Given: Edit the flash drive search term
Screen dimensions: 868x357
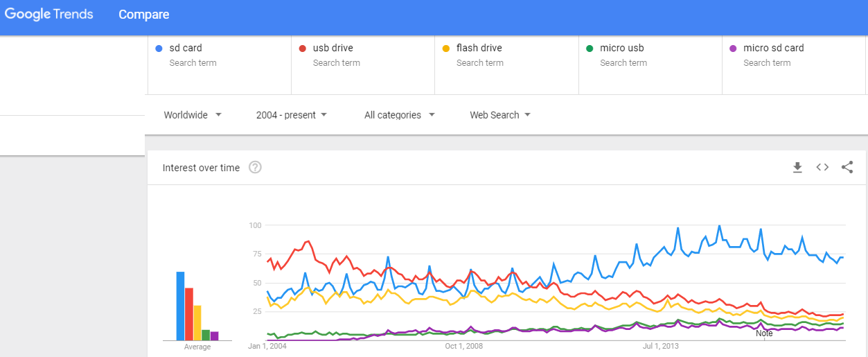Looking at the screenshot, I should point(506,55).
